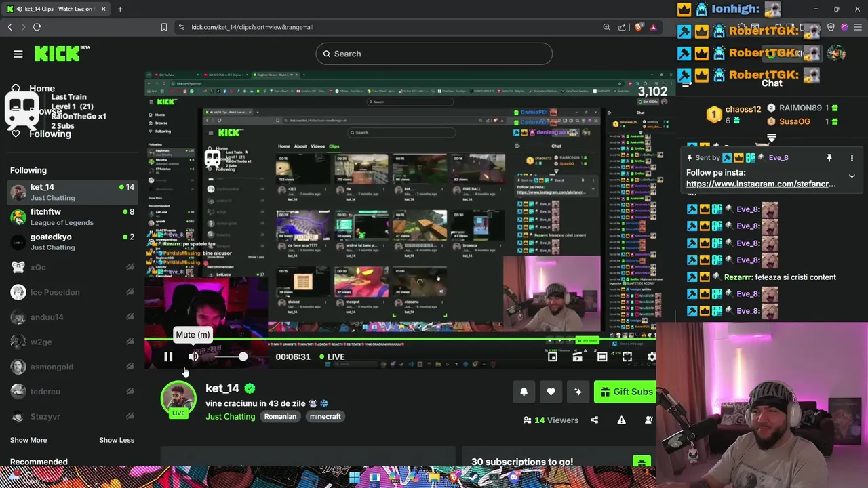This screenshot has height=488, width=868.
Task: Select the Romanian language tag
Action: pos(280,416)
